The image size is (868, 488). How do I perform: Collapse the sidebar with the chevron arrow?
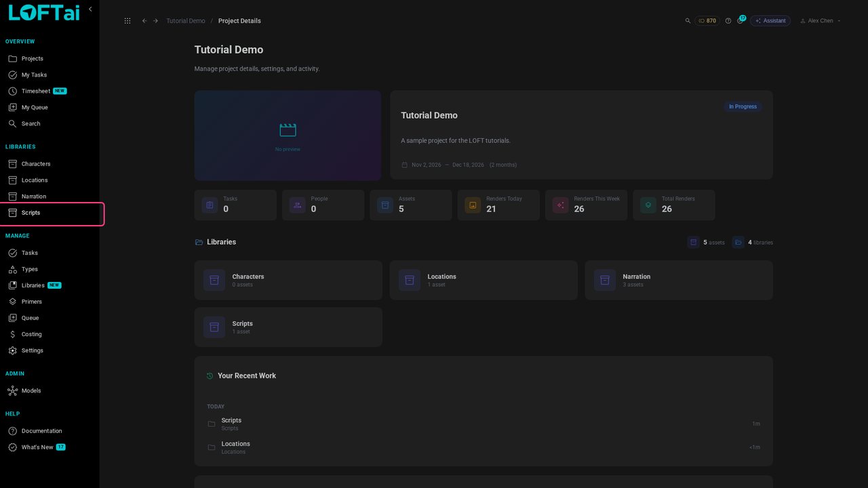[x=90, y=9]
